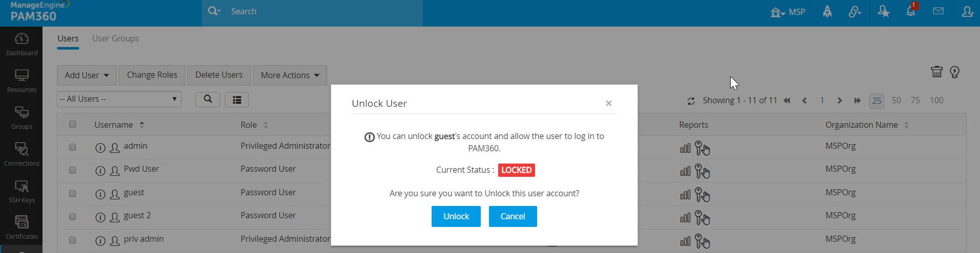
Task: Close the Unlock User dialog
Action: (608, 103)
